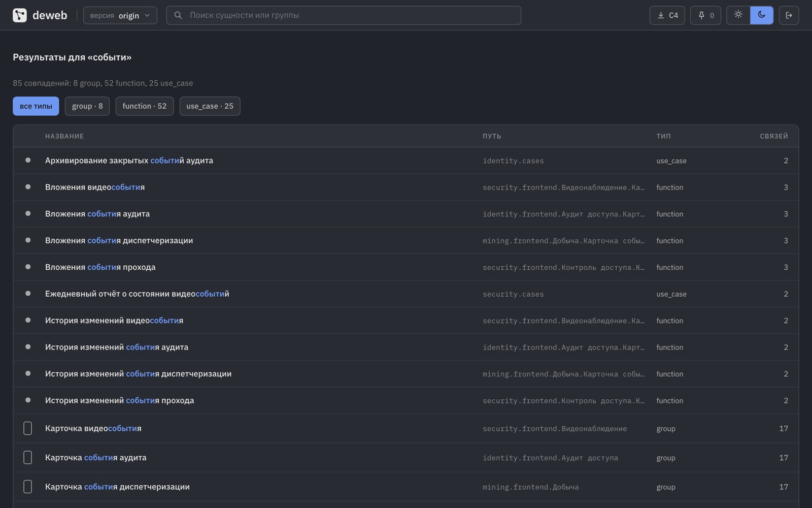
Task: Filter results by function · 52
Action: pos(145,106)
